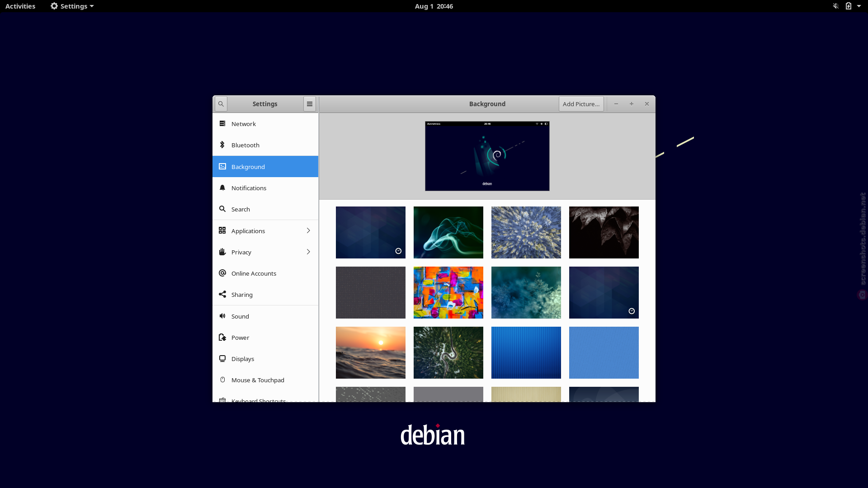The image size is (868, 488).
Task: Click the Sharing icon in sidebar
Action: point(222,294)
